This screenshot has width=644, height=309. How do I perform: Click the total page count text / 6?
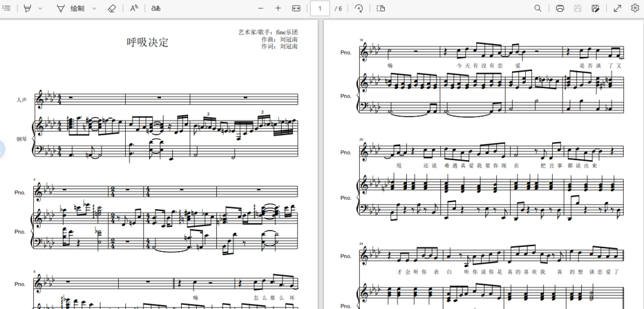click(338, 8)
